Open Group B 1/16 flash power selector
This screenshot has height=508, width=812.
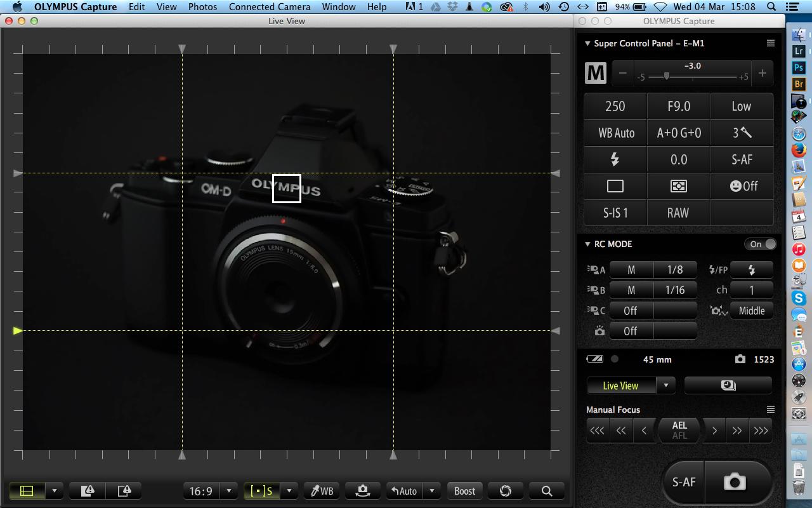click(675, 290)
